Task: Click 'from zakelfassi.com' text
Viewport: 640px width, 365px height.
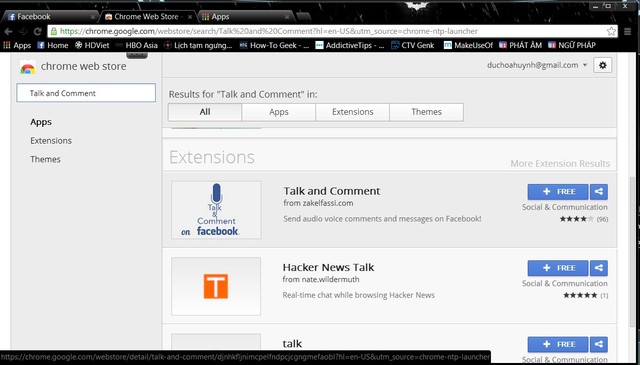Action: pos(318,203)
